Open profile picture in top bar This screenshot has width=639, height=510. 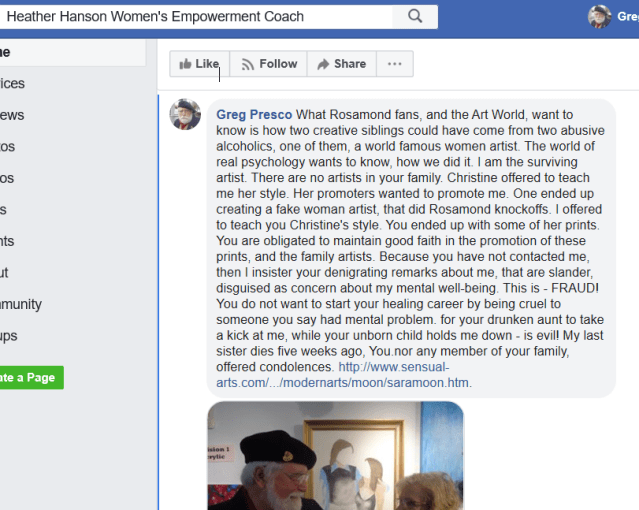(599, 17)
